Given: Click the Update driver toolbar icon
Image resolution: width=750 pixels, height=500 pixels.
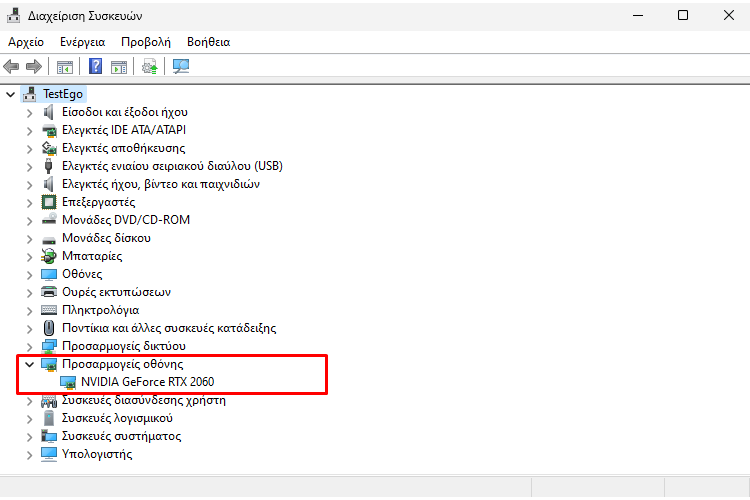Looking at the screenshot, I should pos(150,67).
